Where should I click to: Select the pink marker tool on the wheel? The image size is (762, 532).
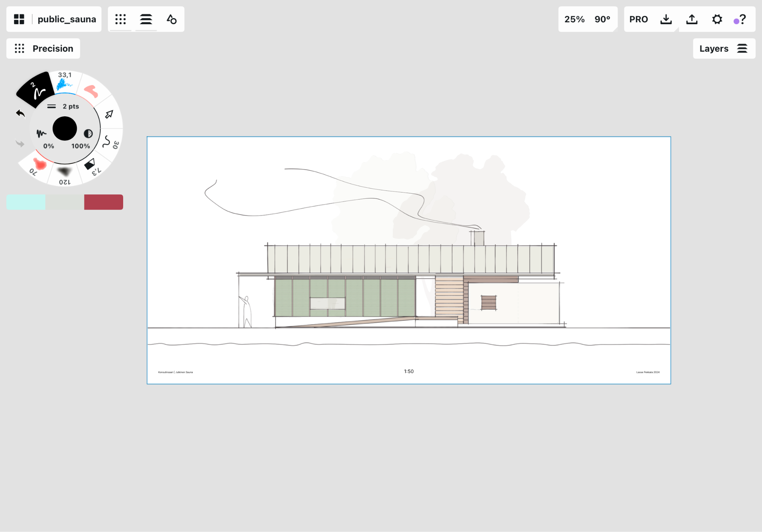(x=91, y=91)
